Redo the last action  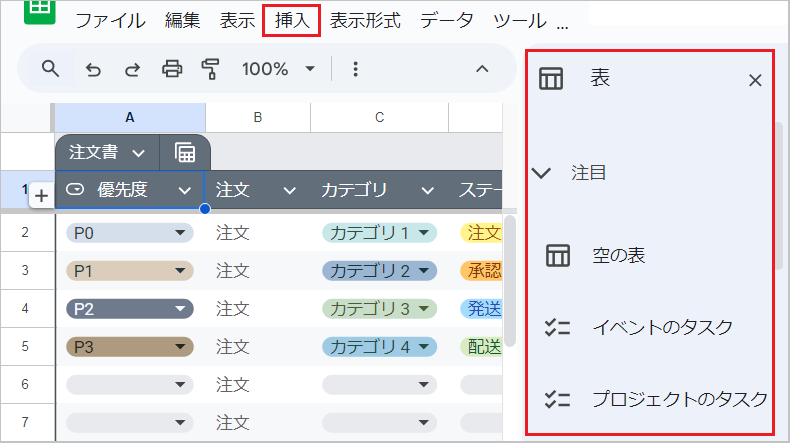pyautogui.click(x=132, y=69)
